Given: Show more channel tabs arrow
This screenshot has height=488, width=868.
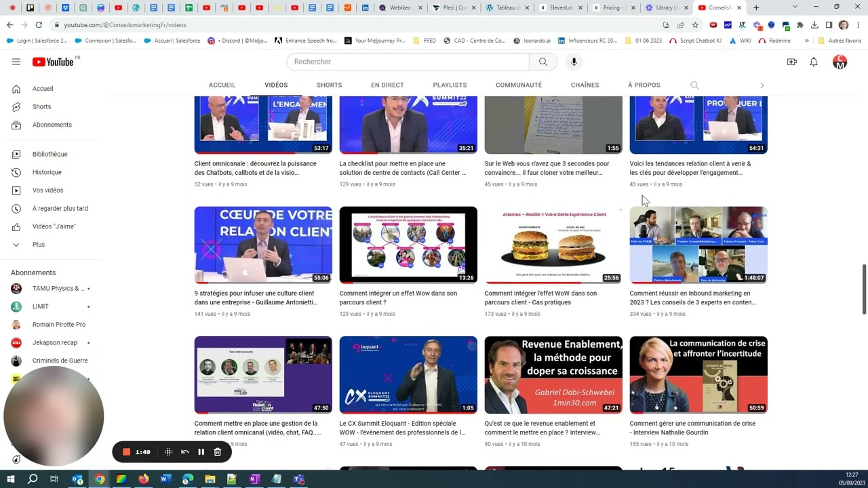Looking at the screenshot, I should coord(762,85).
